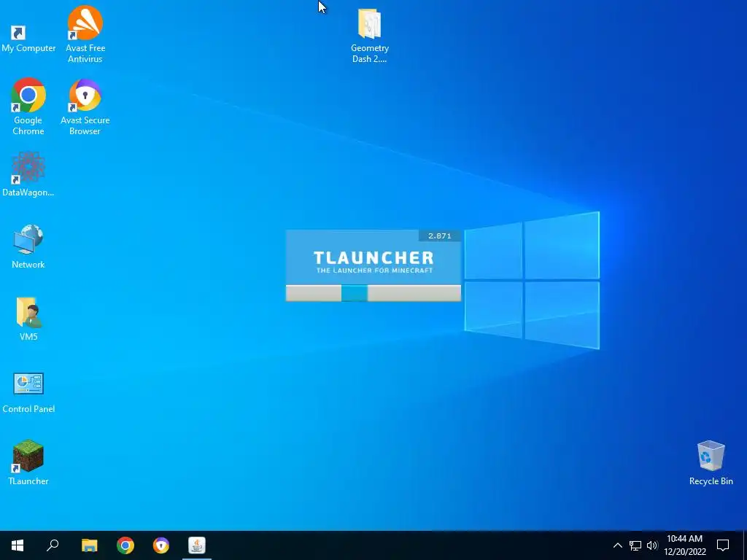This screenshot has height=560, width=747.
Task: Switch to the Java app in taskbar
Action: pyautogui.click(x=197, y=545)
